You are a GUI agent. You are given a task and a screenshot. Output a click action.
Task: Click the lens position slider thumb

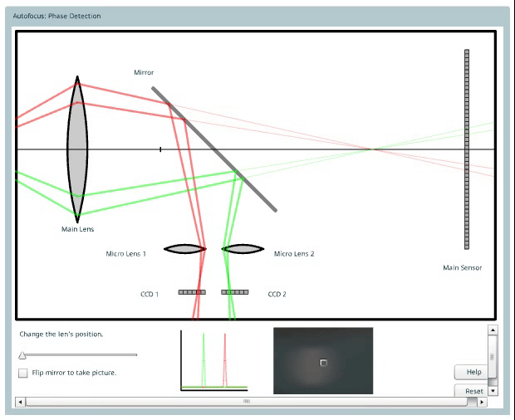pos(22,355)
